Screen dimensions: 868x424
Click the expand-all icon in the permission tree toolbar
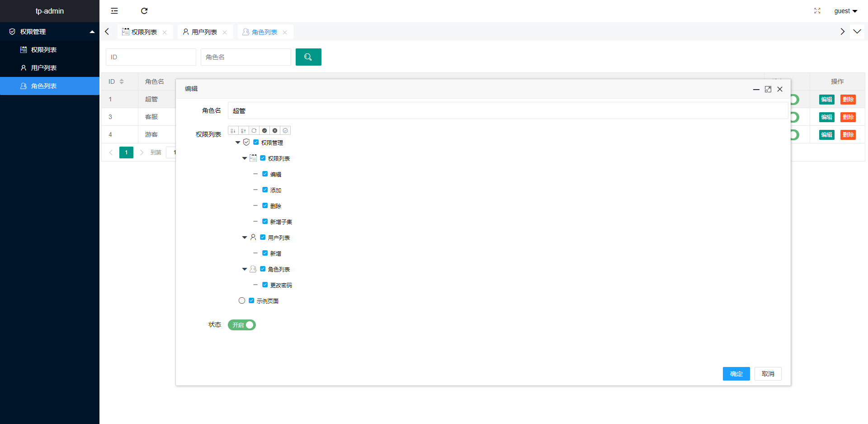(x=233, y=130)
